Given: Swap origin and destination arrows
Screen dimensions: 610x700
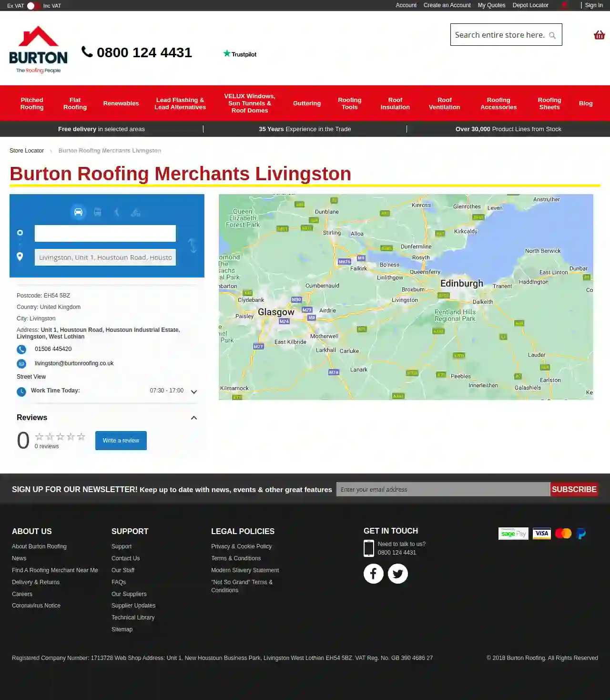Looking at the screenshot, I should click(192, 245).
